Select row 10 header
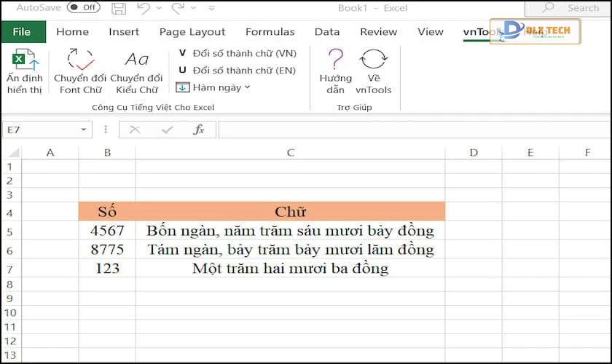 tap(11, 313)
